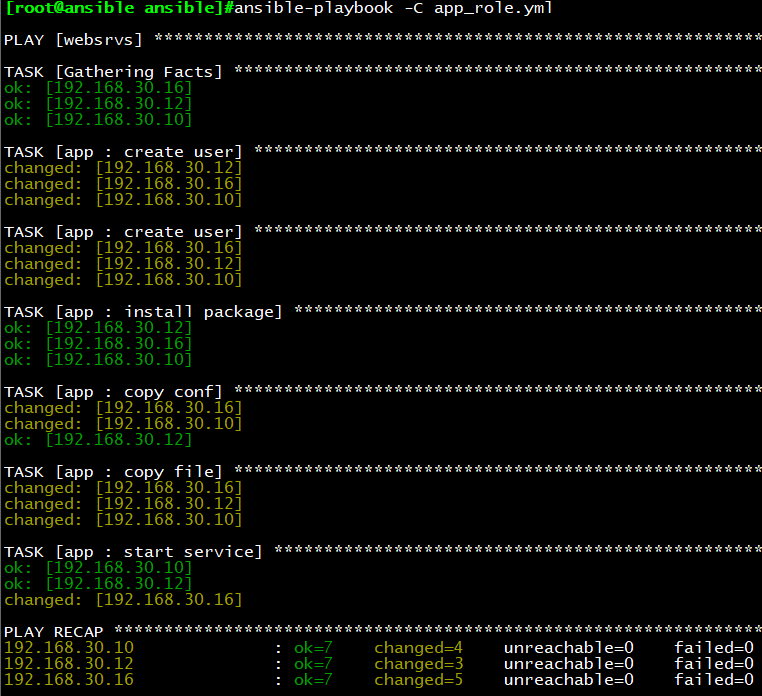Click host 192.168.30.10 in play recap

pyautogui.click(x=69, y=648)
